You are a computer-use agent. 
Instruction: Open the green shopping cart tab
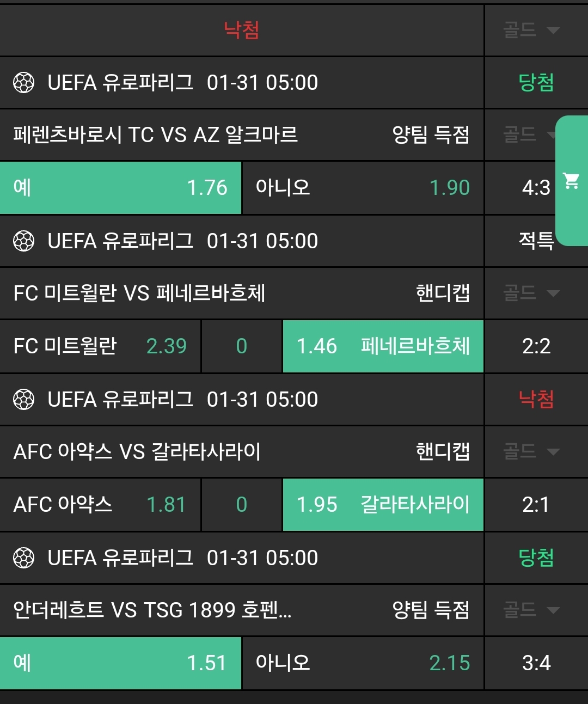pyautogui.click(x=572, y=181)
